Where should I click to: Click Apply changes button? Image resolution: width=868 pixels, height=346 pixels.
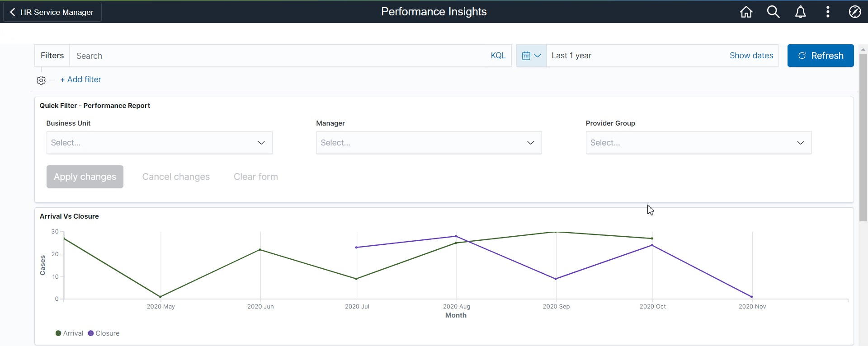coord(85,177)
